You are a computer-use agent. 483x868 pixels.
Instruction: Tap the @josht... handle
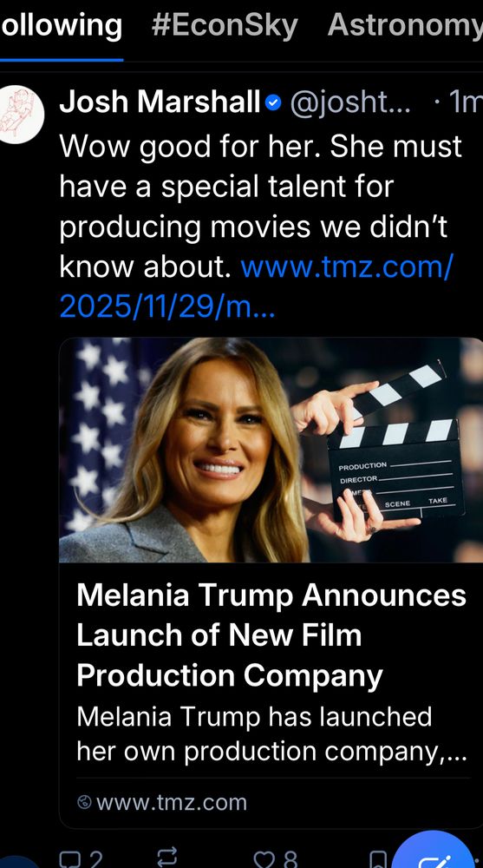click(350, 103)
